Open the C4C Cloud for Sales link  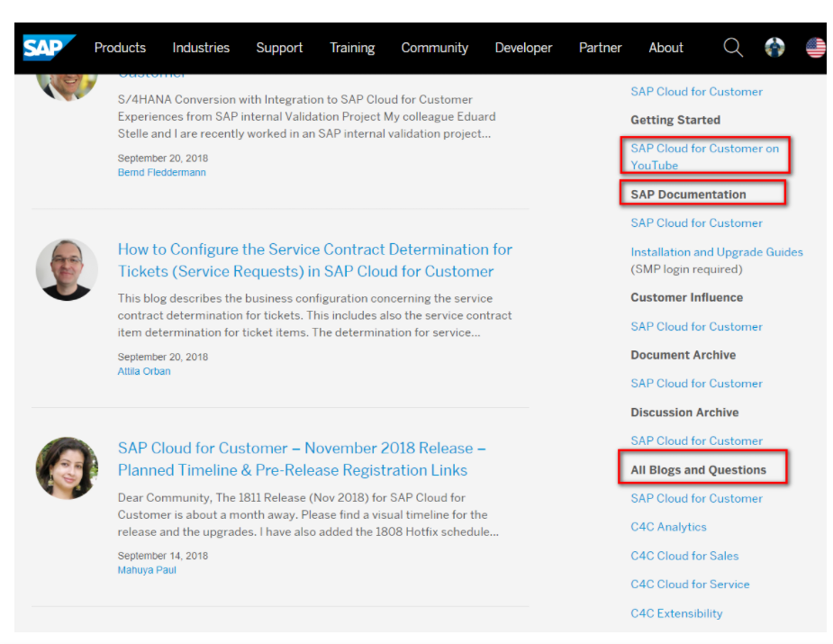[684, 556]
